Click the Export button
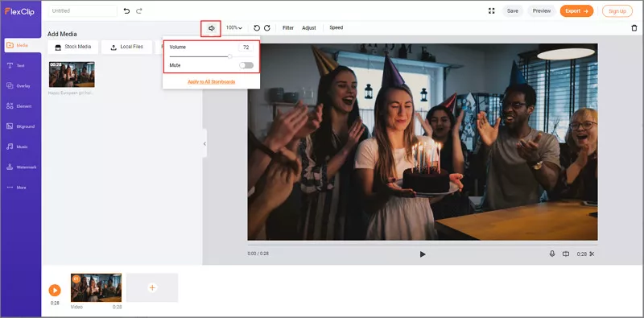This screenshot has height=318, width=644. click(x=576, y=11)
